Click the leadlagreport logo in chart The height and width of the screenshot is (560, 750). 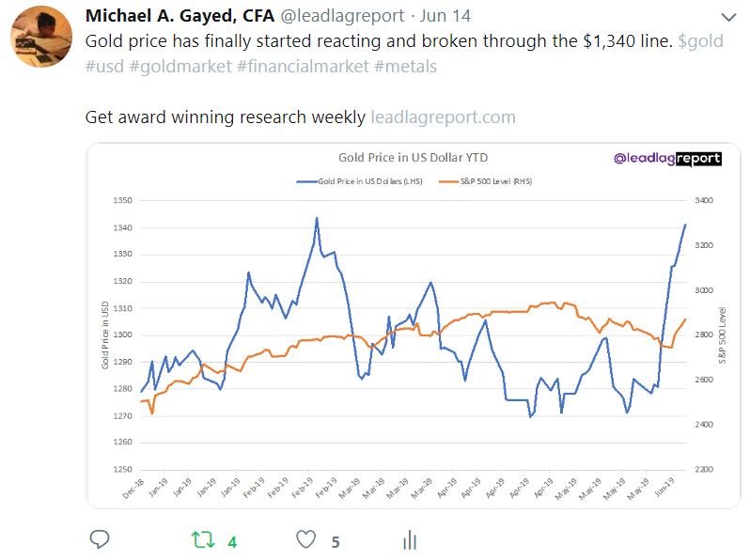pos(666,160)
